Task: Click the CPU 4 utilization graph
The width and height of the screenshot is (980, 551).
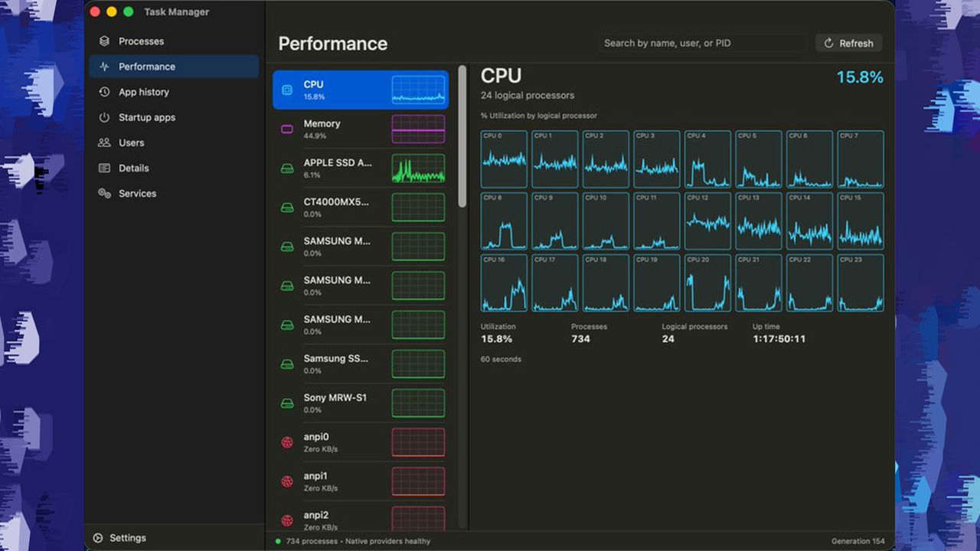Action: (707, 159)
